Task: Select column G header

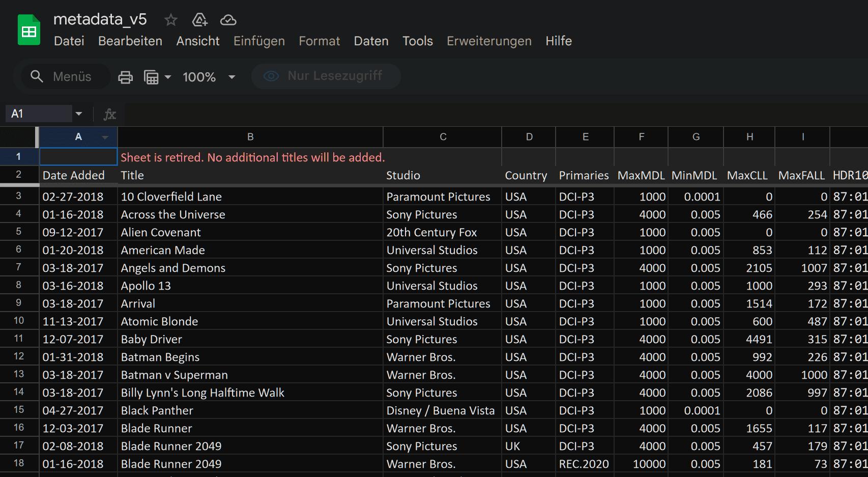Action: tap(696, 137)
